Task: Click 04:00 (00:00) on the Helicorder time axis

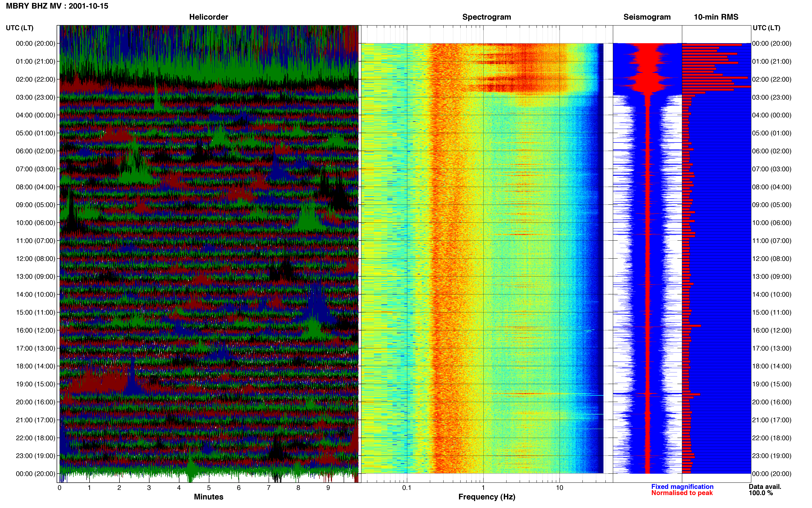Action: coord(36,115)
